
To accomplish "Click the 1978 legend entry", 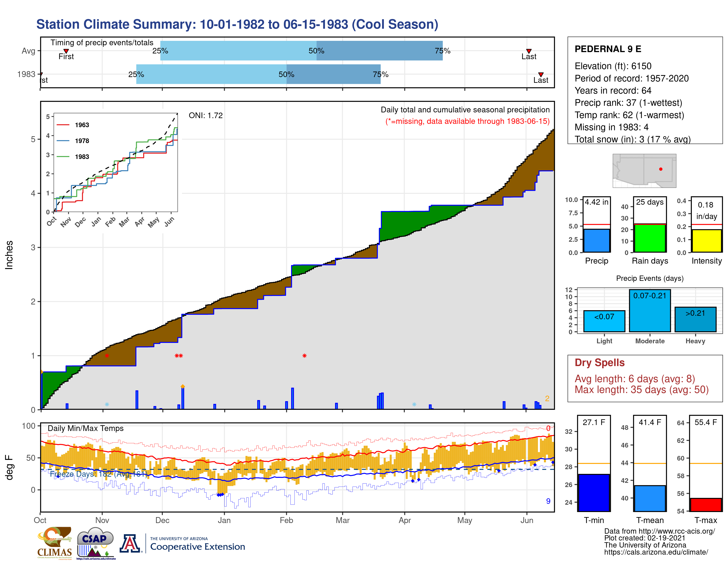I will [73, 141].
